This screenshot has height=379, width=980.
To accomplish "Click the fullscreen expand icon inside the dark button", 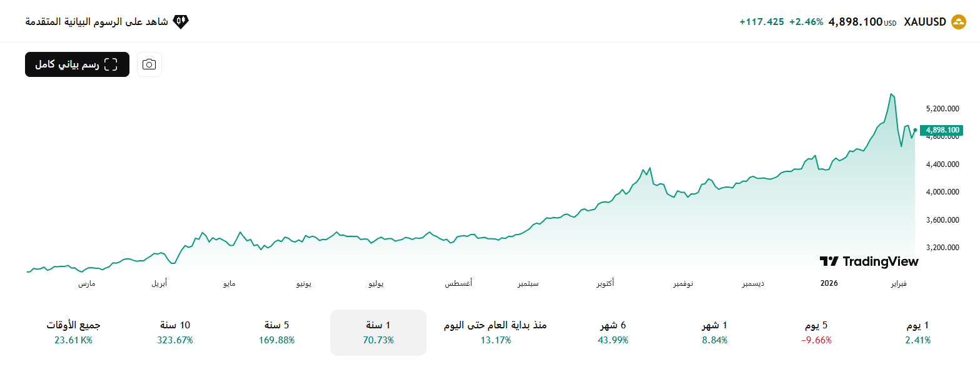I will point(111,63).
